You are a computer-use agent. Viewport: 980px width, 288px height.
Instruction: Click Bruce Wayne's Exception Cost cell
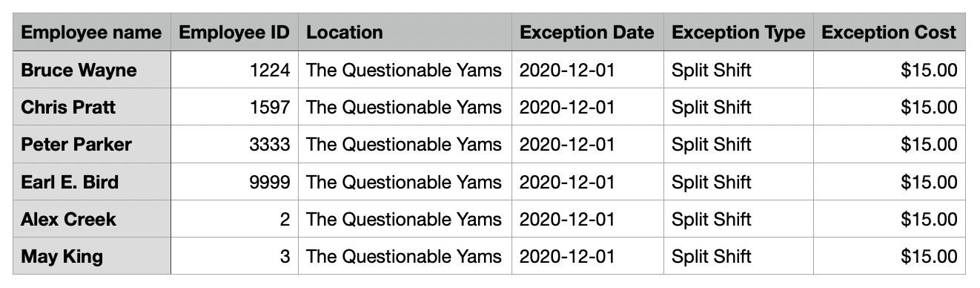click(890, 71)
